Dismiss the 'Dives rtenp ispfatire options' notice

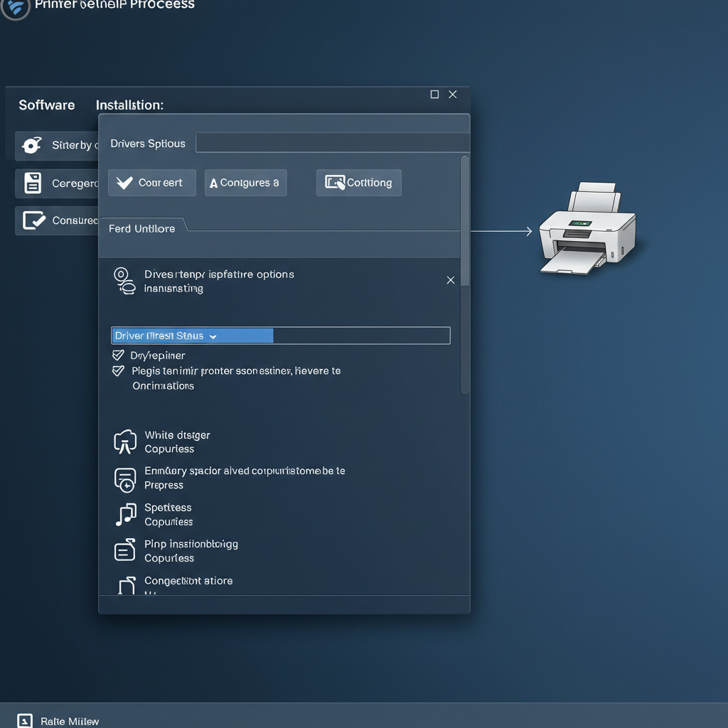pyautogui.click(x=450, y=280)
